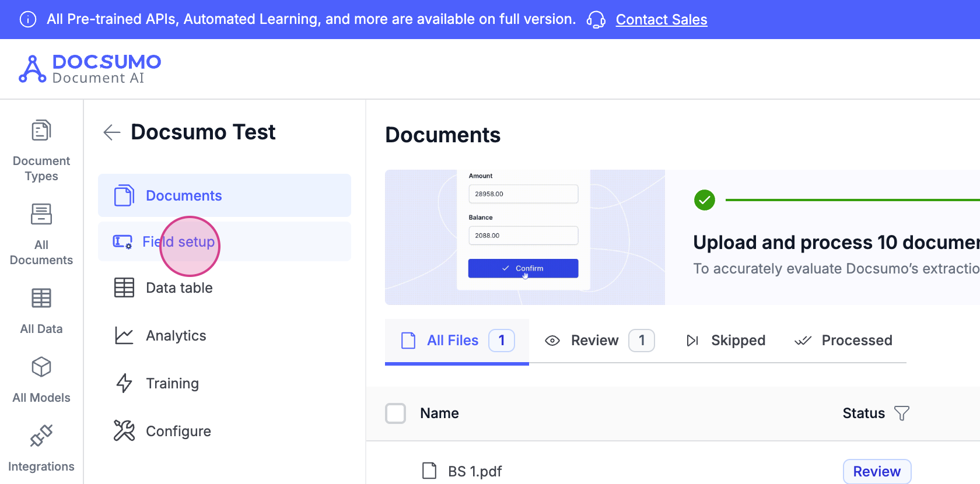Open Analytics
This screenshot has width=980, height=484.
click(x=225, y=335)
